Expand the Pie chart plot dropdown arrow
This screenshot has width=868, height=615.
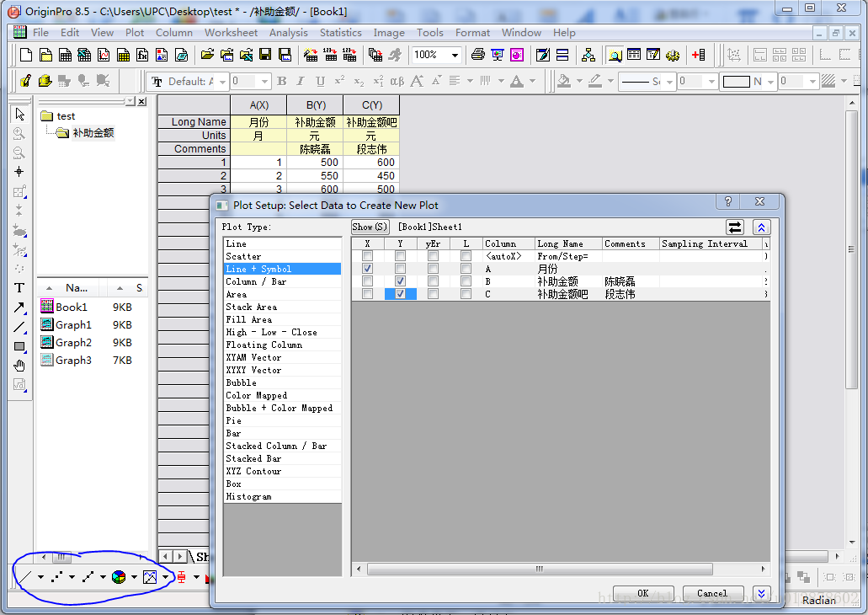(x=134, y=577)
